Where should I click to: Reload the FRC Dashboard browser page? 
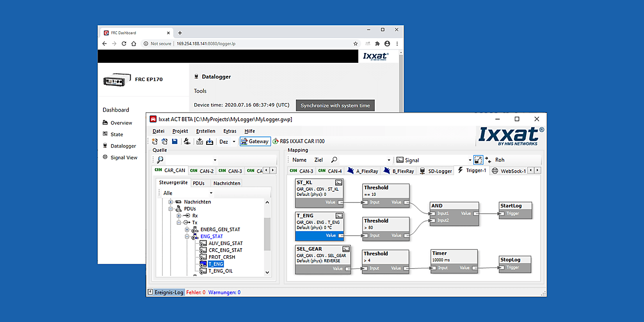[x=124, y=44]
